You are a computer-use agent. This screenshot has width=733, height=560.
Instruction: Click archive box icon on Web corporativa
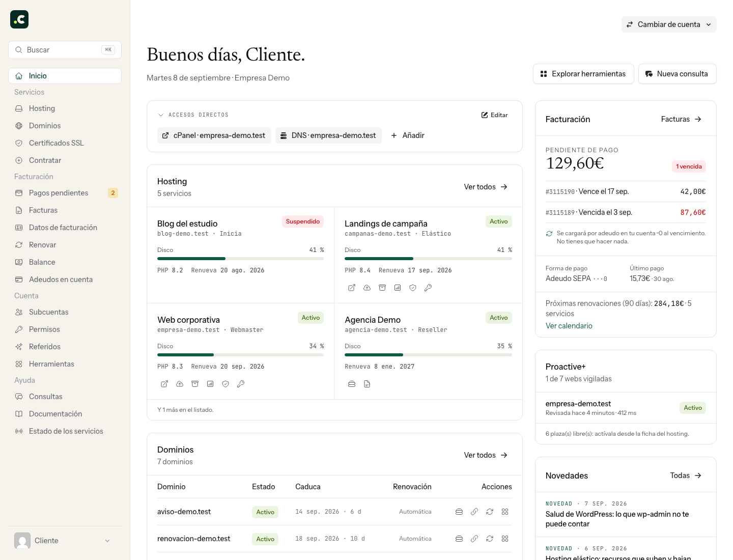(x=195, y=384)
